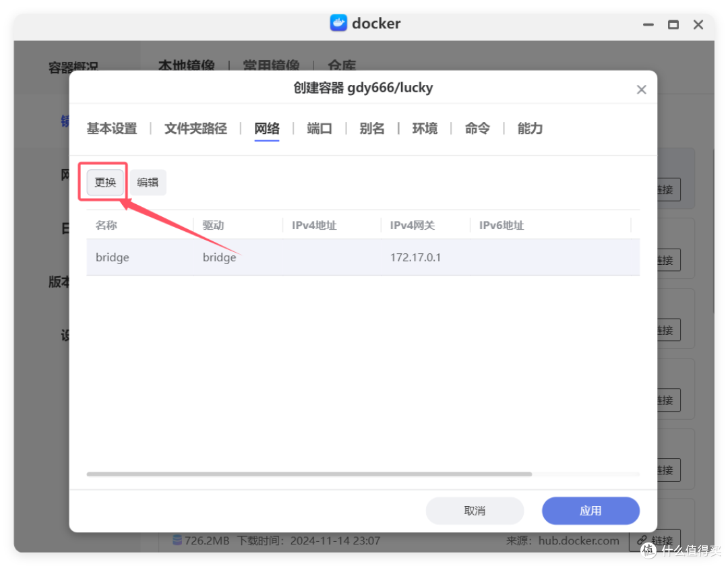The width and height of the screenshot is (728, 566).
Task: Click the hub.docker.com source text
Action: 578,540
